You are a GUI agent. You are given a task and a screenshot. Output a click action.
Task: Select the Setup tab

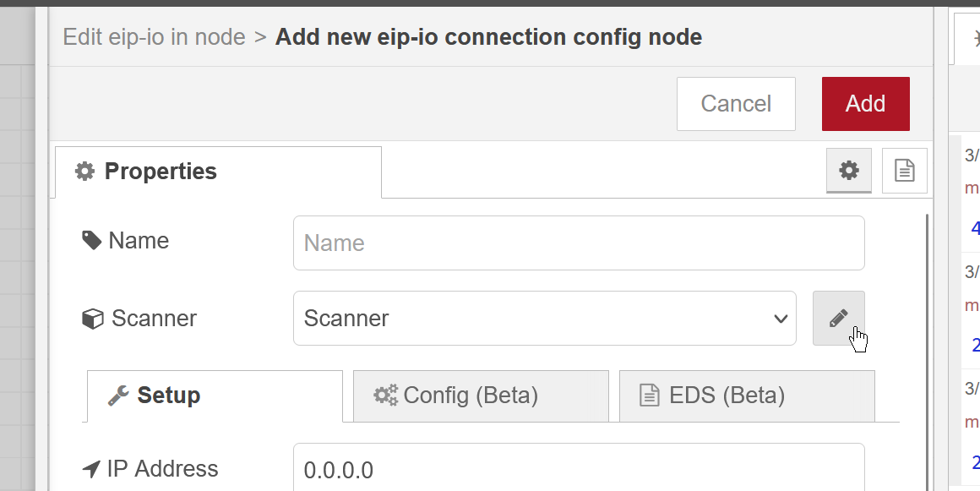click(215, 396)
